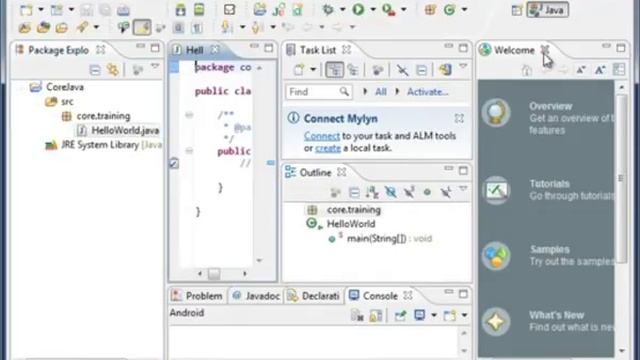This screenshot has width=640, height=360.
Task: Select the Java perspective button
Action: click(x=547, y=10)
